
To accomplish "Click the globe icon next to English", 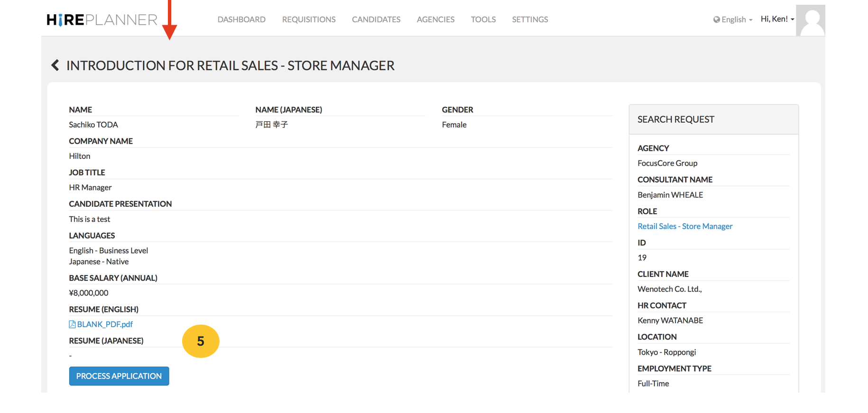I will tap(716, 19).
